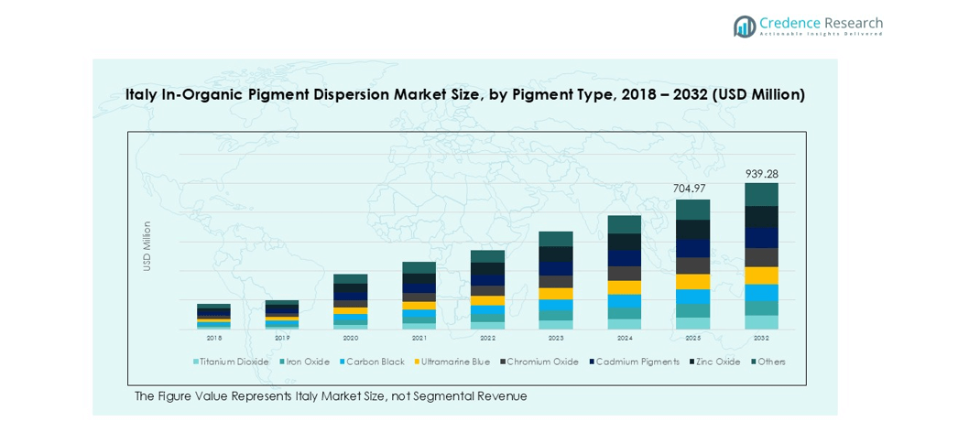
Task: Select the Carbon Black legend entry
Action: pyautogui.click(x=376, y=362)
